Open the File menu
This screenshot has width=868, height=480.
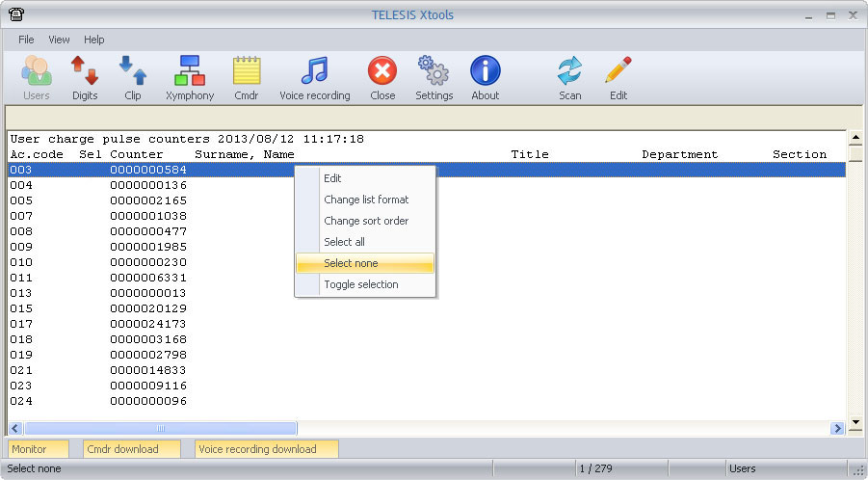(26, 40)
